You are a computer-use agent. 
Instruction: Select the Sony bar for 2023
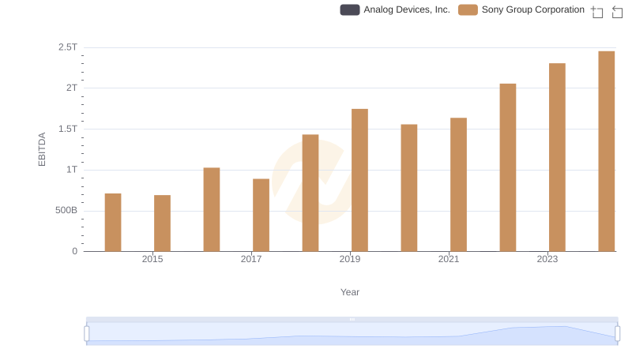[557, 157]
